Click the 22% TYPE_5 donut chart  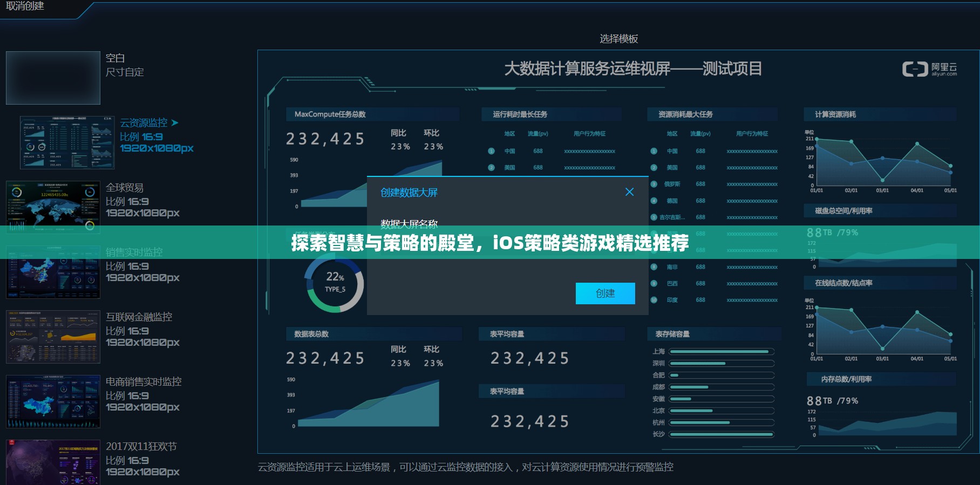[335, 284]
